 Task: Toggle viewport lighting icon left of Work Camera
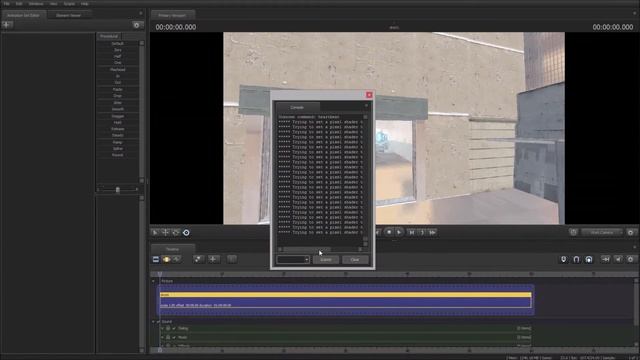[x=573, y=232]
